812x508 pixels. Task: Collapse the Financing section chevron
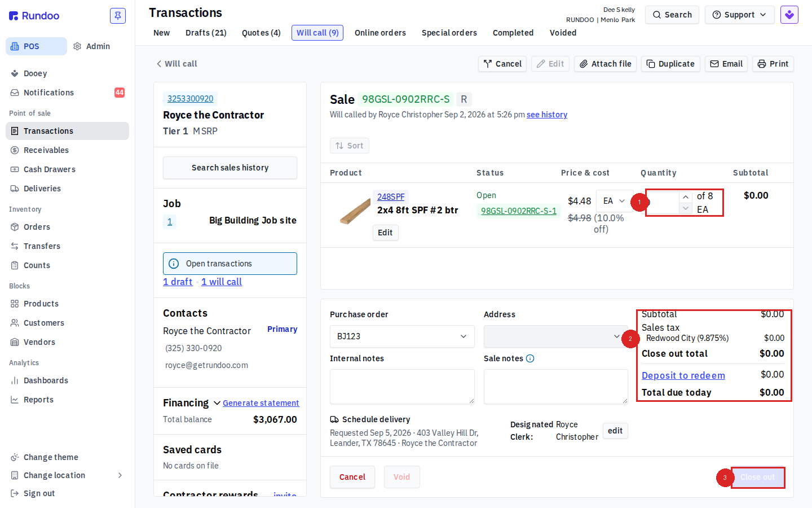click(x=217, y=403)
